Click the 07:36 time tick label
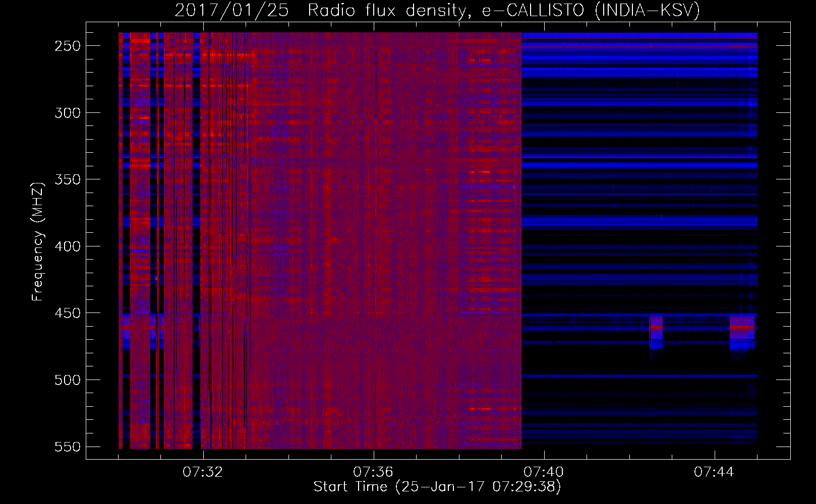Screen dimensions: 816x504 (373, 472)
